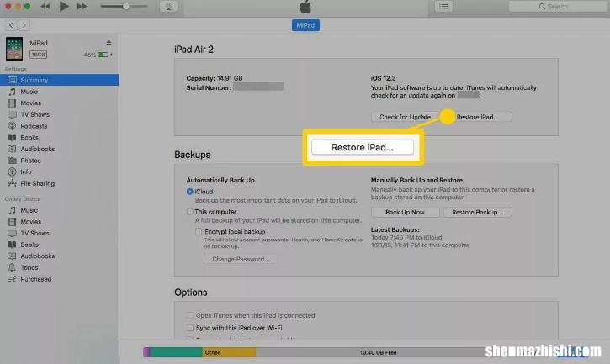Click the '10.40 GB Free' storage label
Screen dimensions: 610x364
(x=378, y=352)
